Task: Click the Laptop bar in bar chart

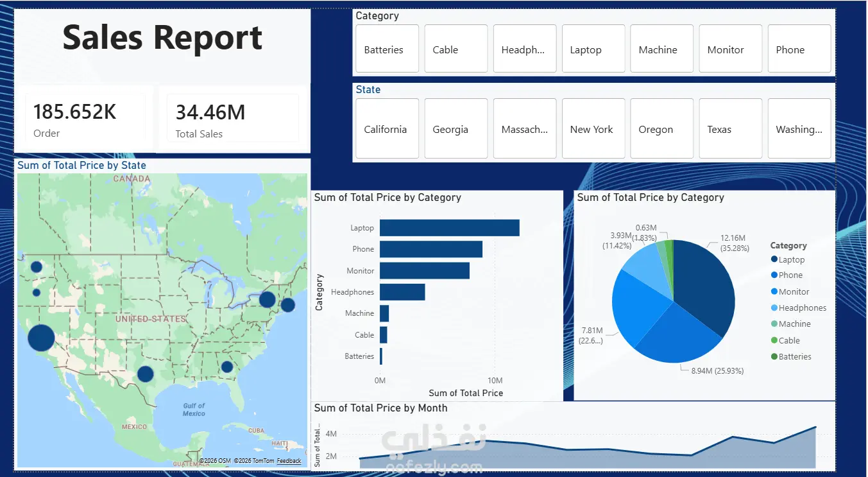Action: tap(450, 228)
